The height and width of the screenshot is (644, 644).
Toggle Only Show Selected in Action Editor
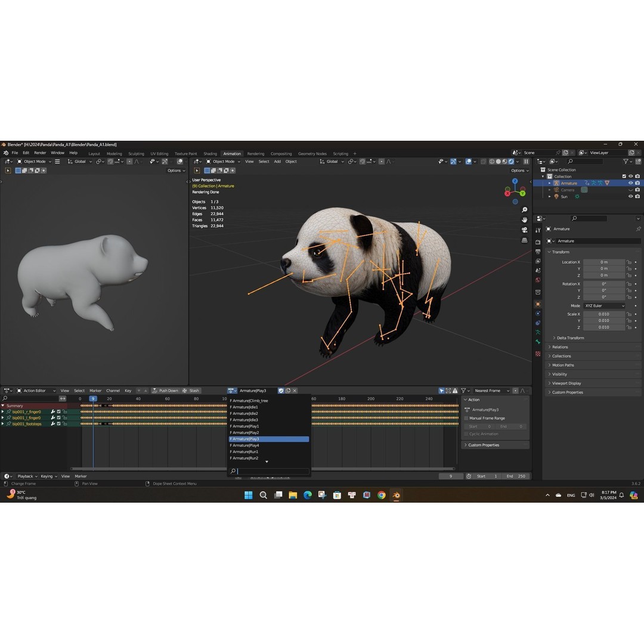[x=441, y=391]
